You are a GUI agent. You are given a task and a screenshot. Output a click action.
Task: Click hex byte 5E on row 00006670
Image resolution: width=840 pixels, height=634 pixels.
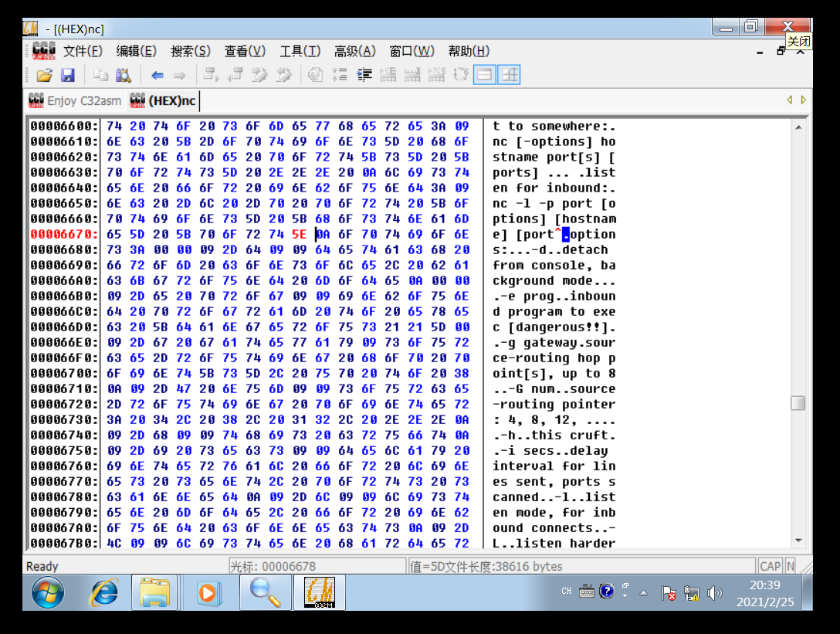pyautogui.click(x=299, y=234)
